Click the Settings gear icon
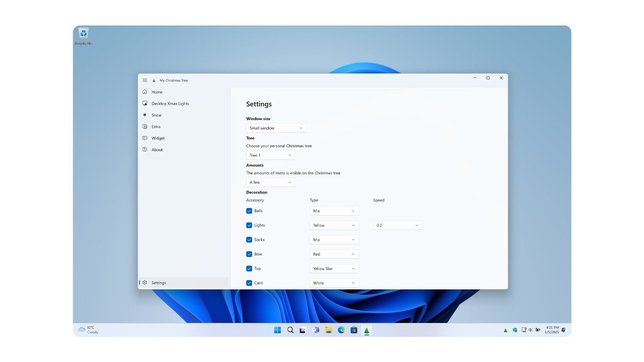Image resolution: width=644 pixels, height=362 pixels. pos(145,282)
